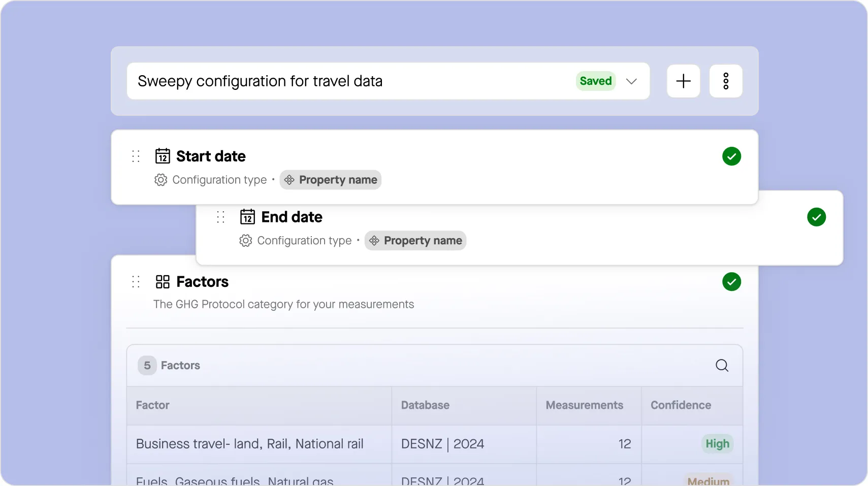Click the grid icon next to Factors heading
868x486 pixels.
click(162, 281)
